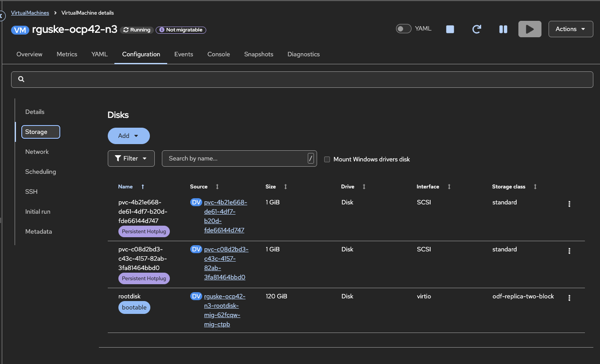Pause the virtual machine
Viewport: 600px width, 364px height.
point(503,29)
